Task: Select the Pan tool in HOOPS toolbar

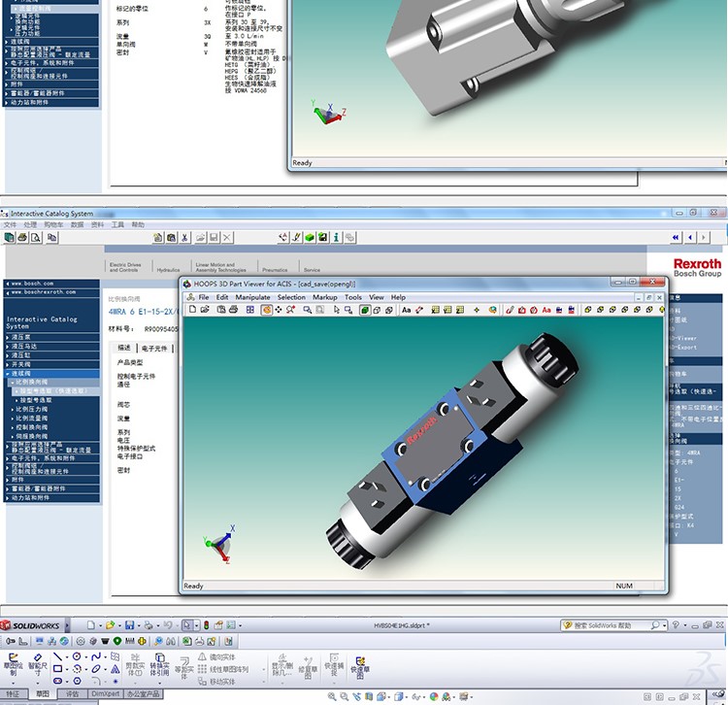Action: (x=279, y=310)
